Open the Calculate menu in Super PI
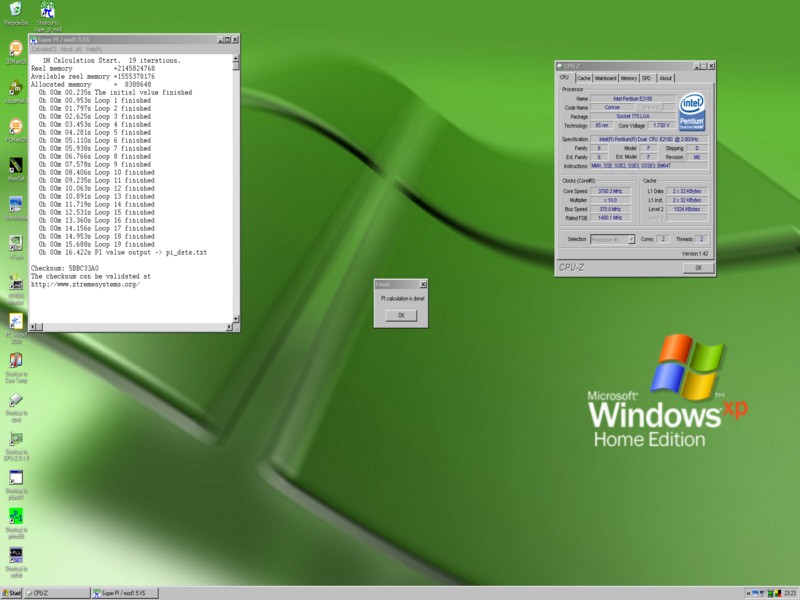Viewport: 800px width, 600px height. [43, 49]
